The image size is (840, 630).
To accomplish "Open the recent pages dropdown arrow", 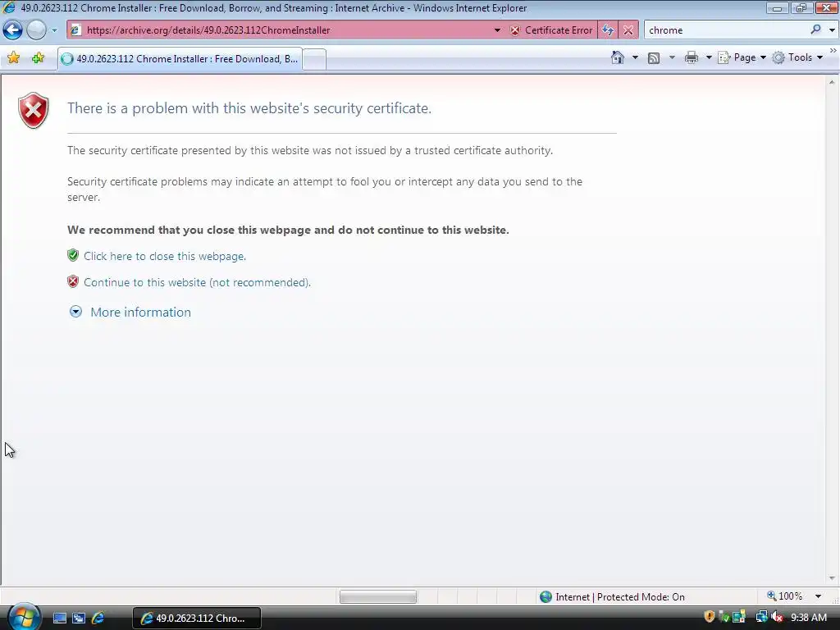I will [54, 30].
